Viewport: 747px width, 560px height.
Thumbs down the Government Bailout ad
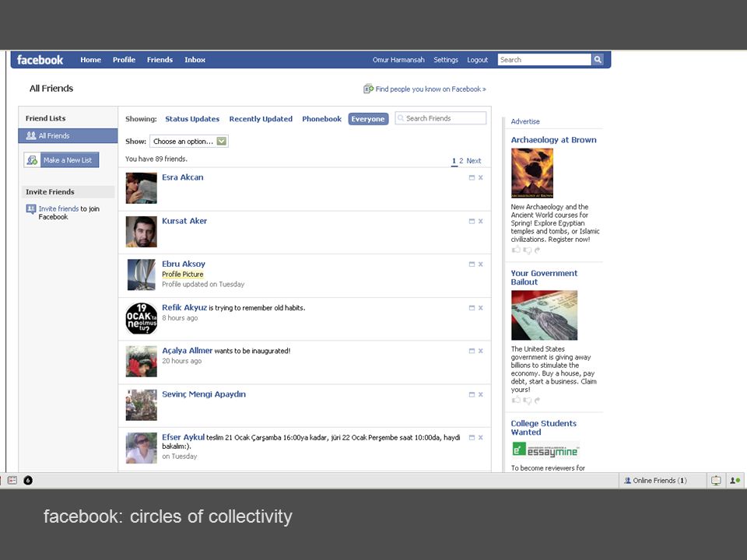click(x=528, y=401)
